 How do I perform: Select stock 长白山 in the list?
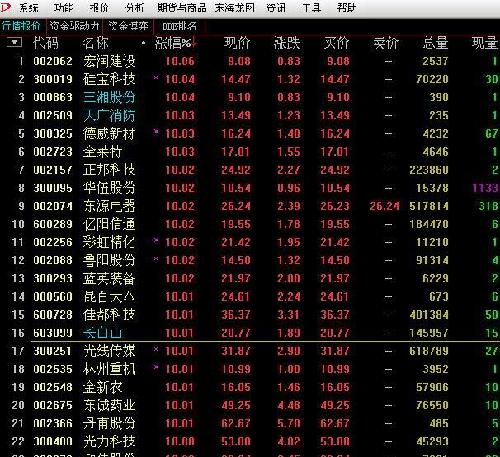(103, 333)
